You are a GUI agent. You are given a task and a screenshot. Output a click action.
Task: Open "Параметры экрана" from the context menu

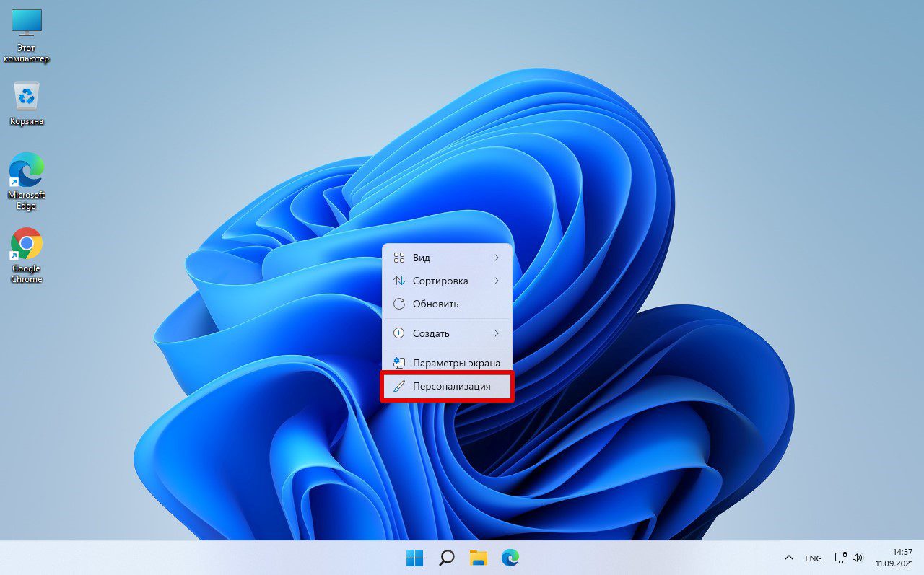click(x=447, y=363)
